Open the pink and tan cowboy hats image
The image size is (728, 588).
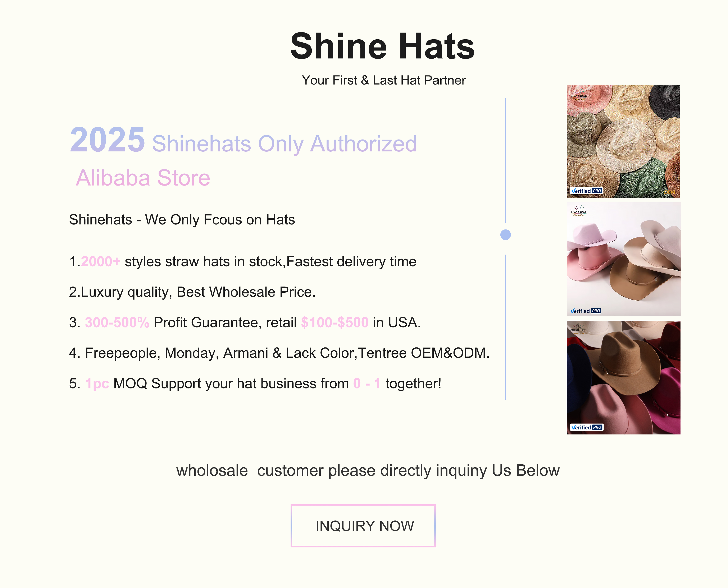click(x=624, y=259)
